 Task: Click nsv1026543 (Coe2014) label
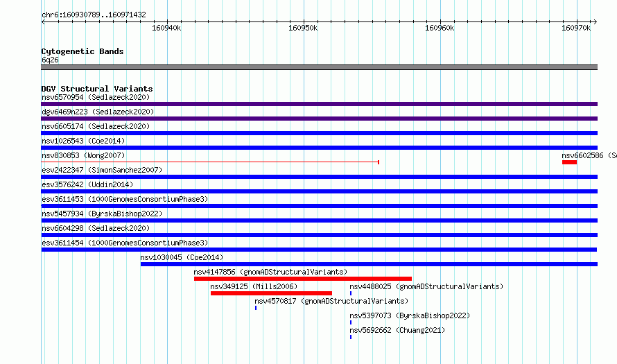(83, 141)
